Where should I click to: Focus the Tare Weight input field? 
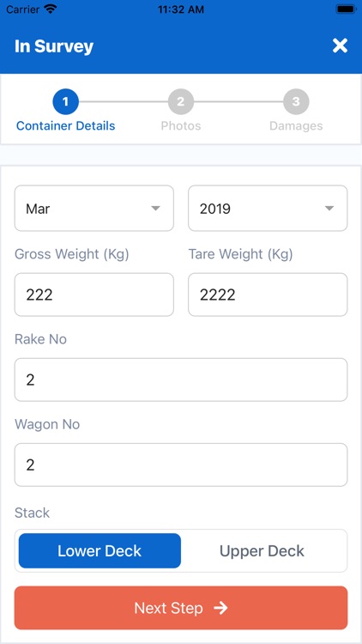268,295
